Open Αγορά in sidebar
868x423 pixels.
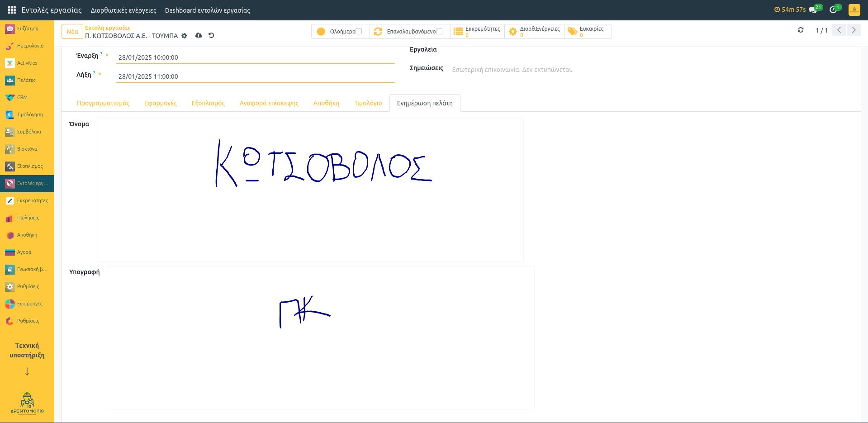coord(27,252)
